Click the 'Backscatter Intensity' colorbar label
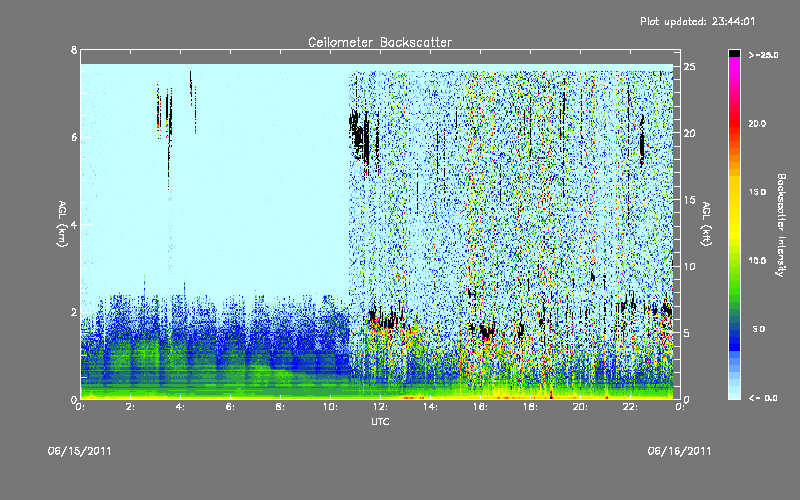This screenshot has width=800, height=500. [x=781, y=225]
